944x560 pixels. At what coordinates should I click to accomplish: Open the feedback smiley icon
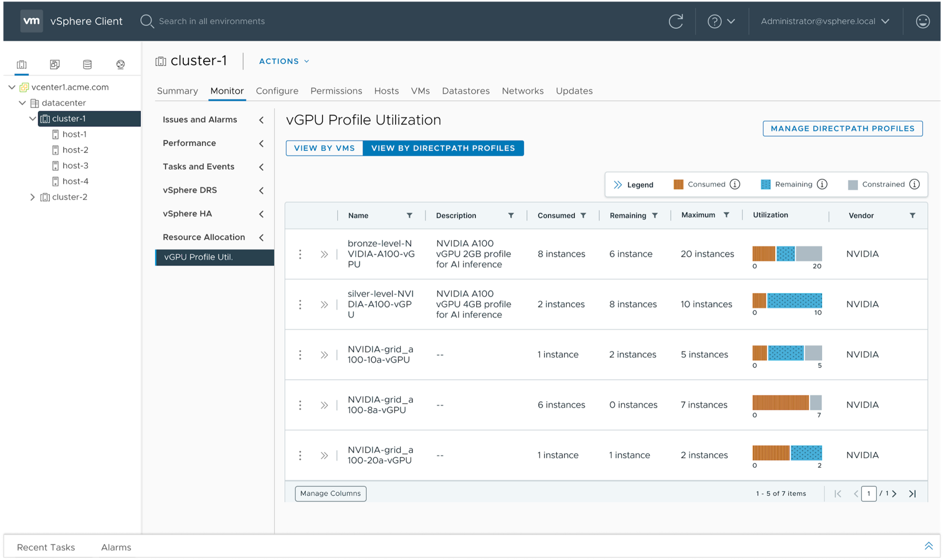(922, 21)
